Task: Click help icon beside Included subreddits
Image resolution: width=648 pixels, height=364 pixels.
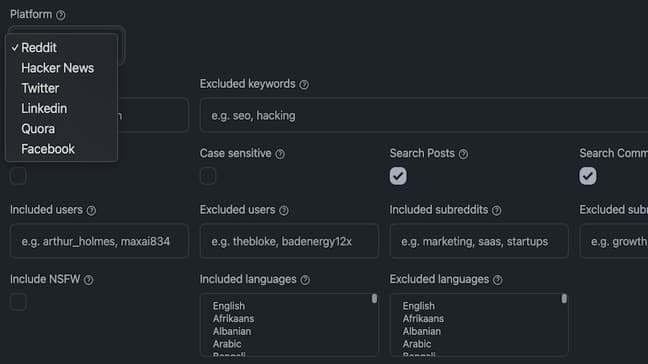Action: coord(497,211)
